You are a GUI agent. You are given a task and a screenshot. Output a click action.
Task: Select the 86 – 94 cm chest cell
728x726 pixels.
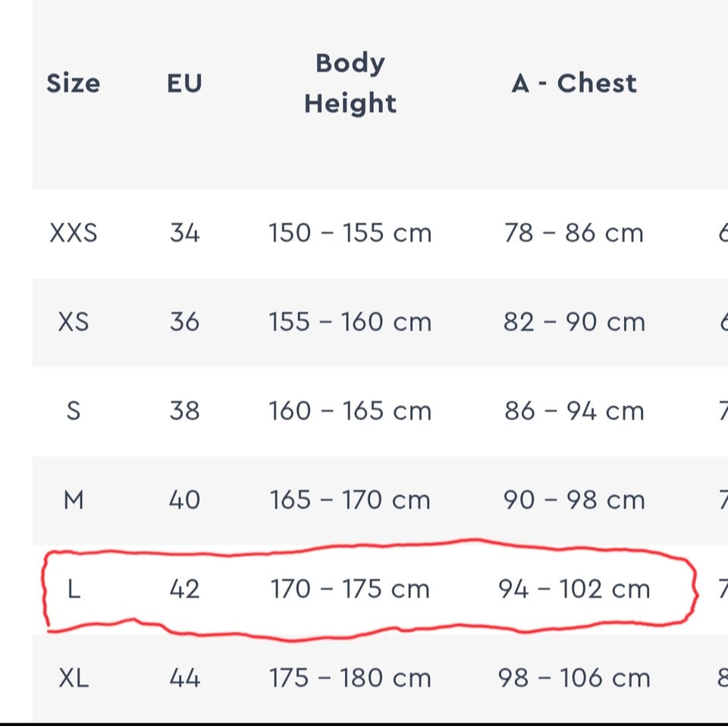tap(574, 411)
